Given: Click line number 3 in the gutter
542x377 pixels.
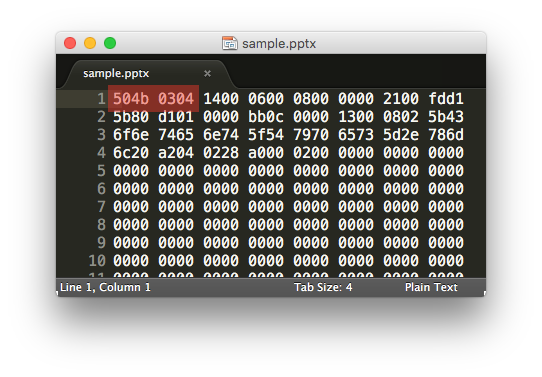Looking at the screenshot, I should (101, 135).
